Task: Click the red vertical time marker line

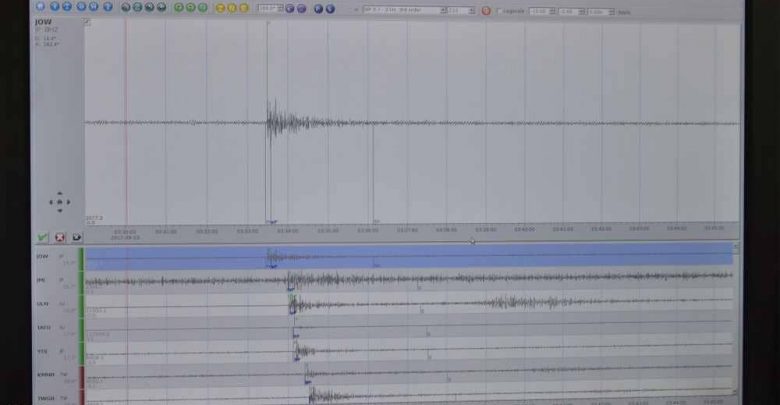Action: [126, 120]
